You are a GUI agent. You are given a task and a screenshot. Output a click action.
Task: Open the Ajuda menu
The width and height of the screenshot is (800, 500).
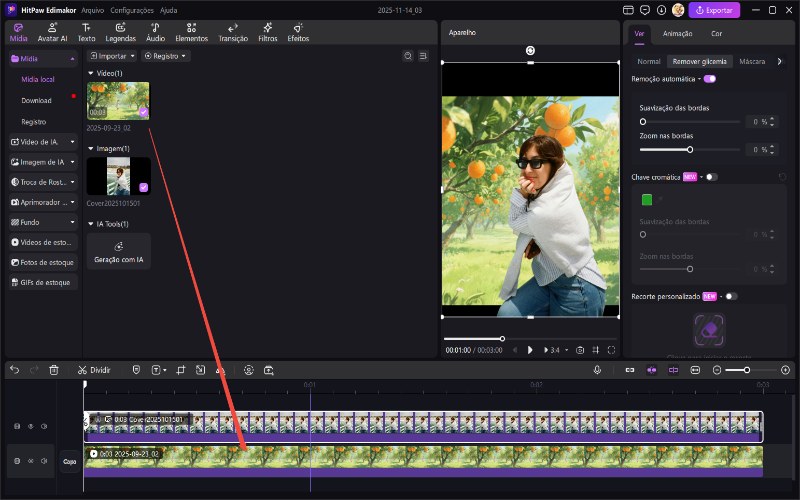[168, 10]
